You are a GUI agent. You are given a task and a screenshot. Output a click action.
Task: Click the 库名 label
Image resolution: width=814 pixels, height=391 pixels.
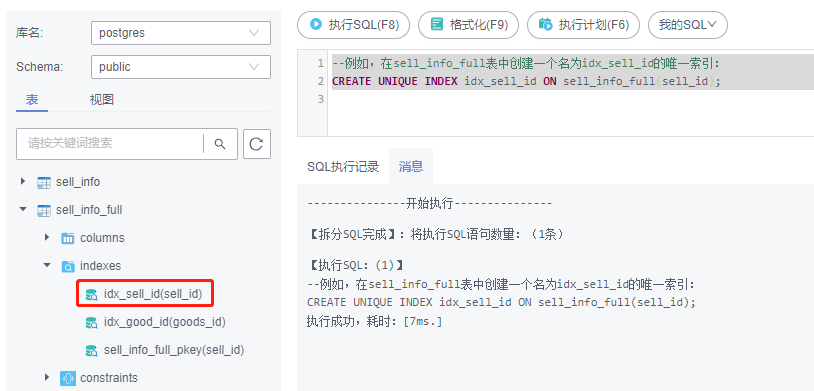[x=29, y=33]
